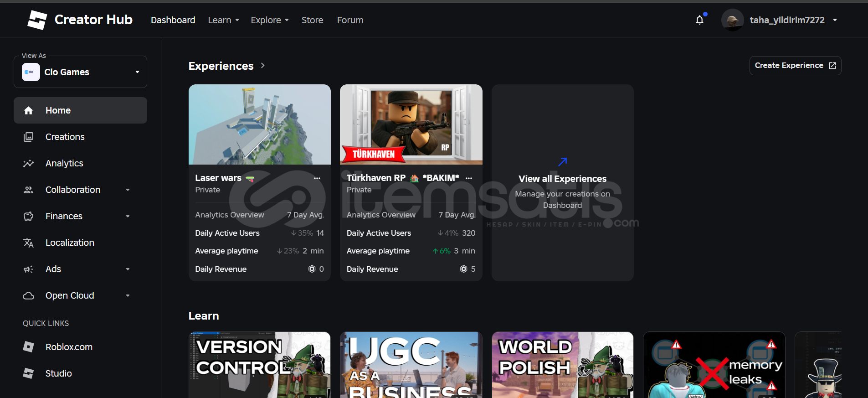Select Home in the sidebar

tap(80, 110)
